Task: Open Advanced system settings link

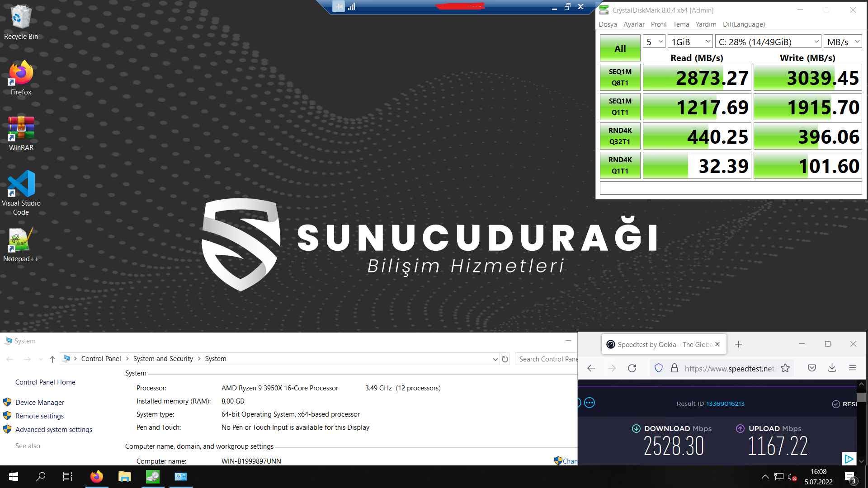Action: pyautogui.click(x=54, y=430)
